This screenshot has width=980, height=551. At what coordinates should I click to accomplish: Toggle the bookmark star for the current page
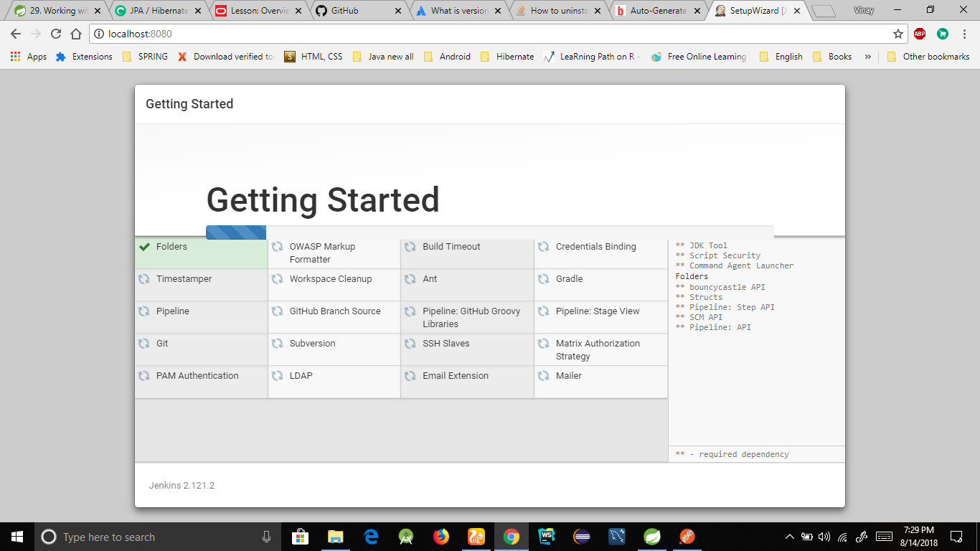point(898,33)
